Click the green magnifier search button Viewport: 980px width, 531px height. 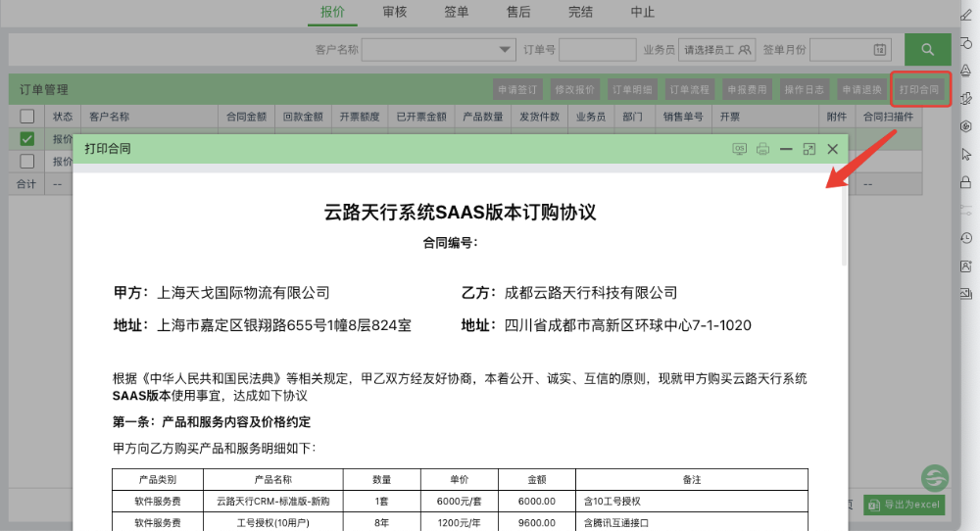927,49
